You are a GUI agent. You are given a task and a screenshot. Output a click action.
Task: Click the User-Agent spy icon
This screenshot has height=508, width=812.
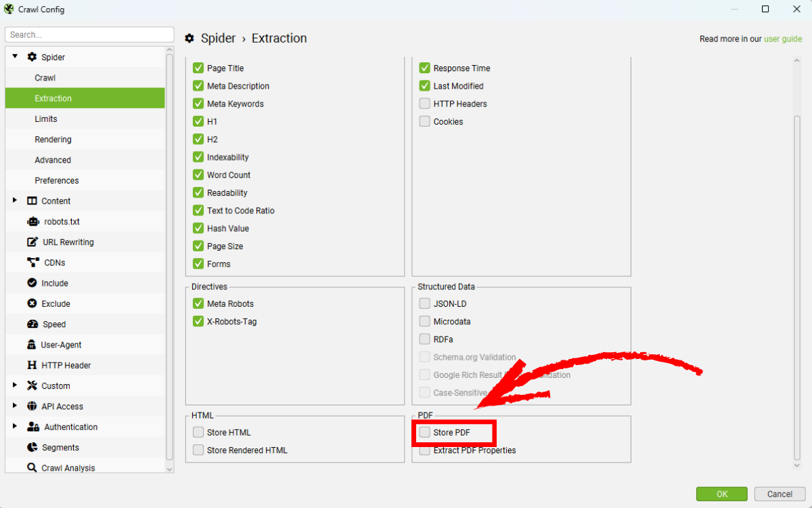[x=31, y=345]
